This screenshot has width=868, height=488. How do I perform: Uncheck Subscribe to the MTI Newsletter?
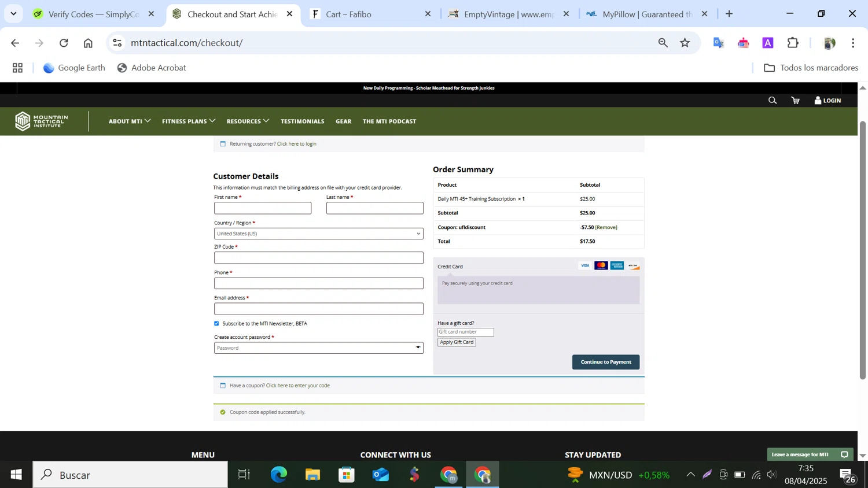tap(217, 324)
